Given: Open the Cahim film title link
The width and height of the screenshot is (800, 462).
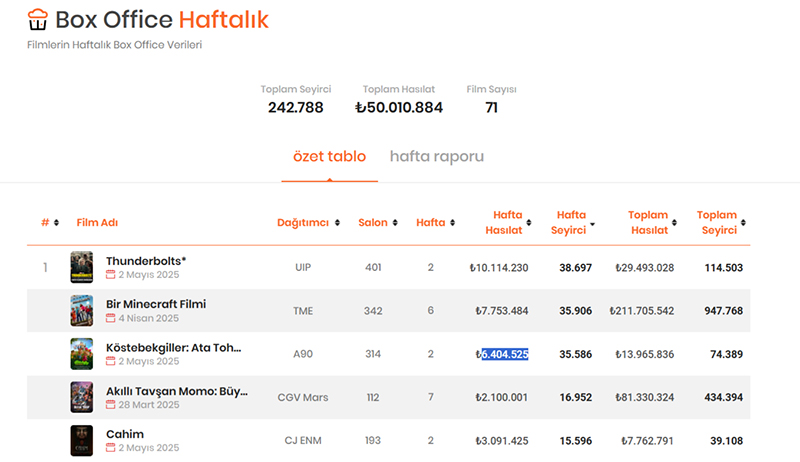Looking at the screenshot, I should (x=125, y=434).
